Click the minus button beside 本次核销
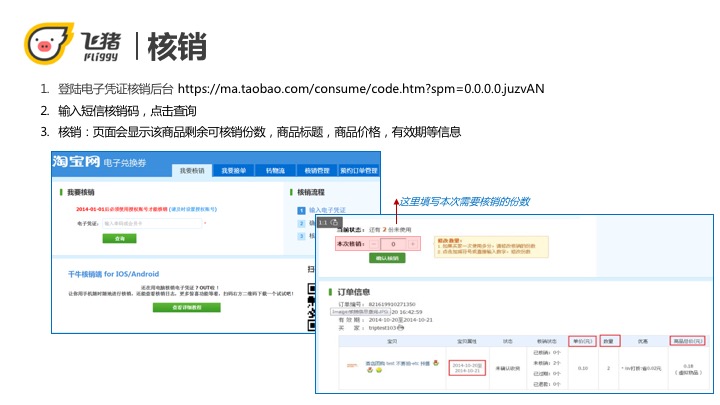The width and height of the screenshot is (720, 405). click(x=374, y=244)
